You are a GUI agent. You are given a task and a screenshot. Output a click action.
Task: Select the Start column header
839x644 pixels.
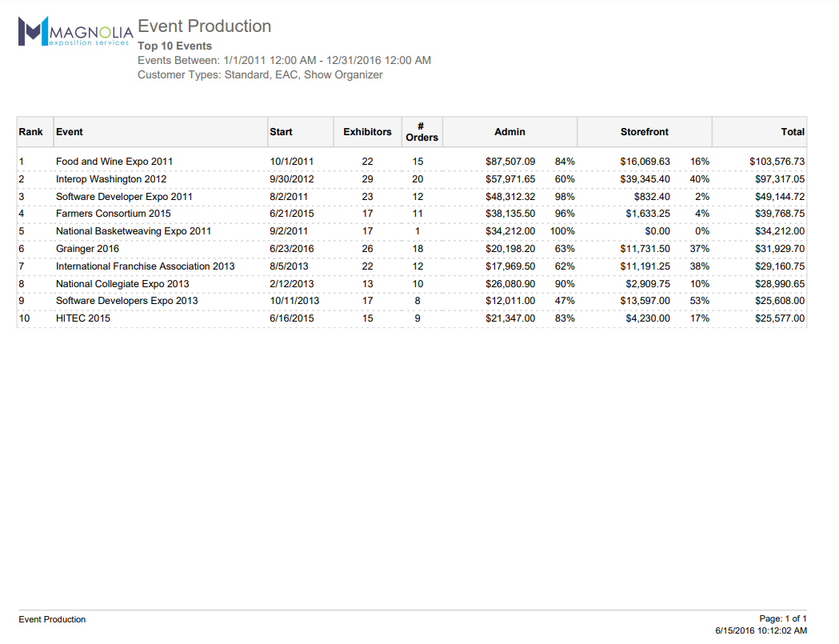(281, 132)
